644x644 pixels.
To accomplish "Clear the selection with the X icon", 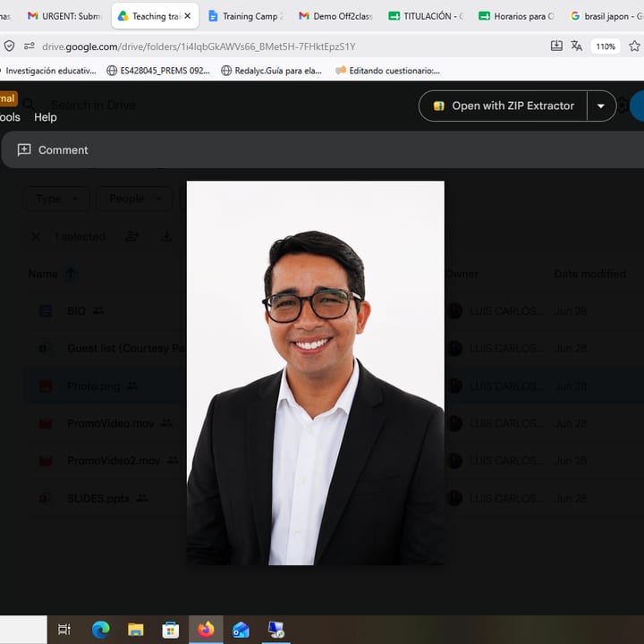I will [x=36, y=236].
